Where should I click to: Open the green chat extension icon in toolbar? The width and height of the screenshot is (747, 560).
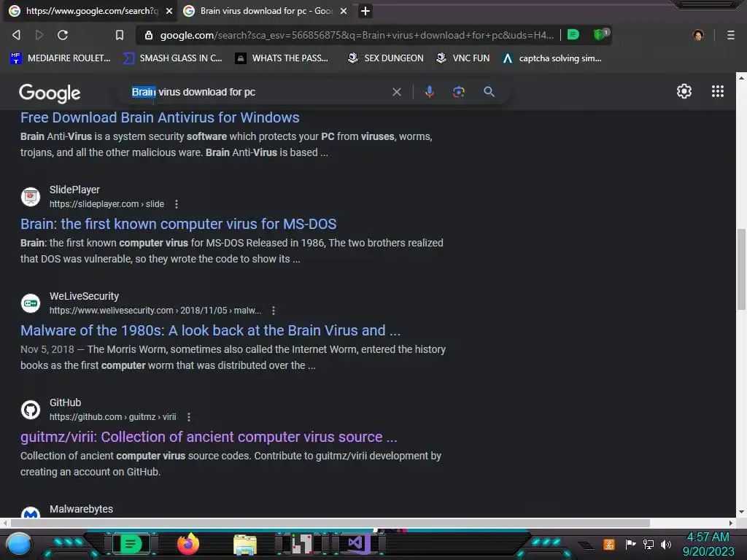pos(573,34)
